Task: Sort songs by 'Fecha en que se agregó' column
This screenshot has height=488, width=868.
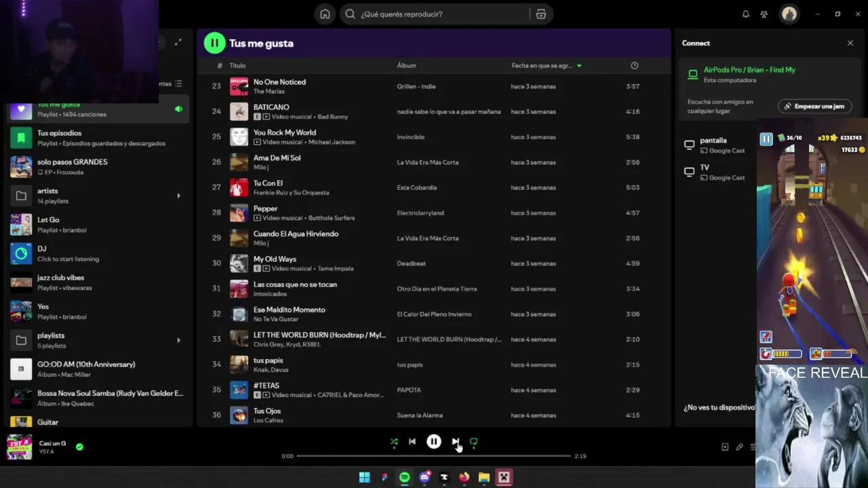Action: coord(547,66)
